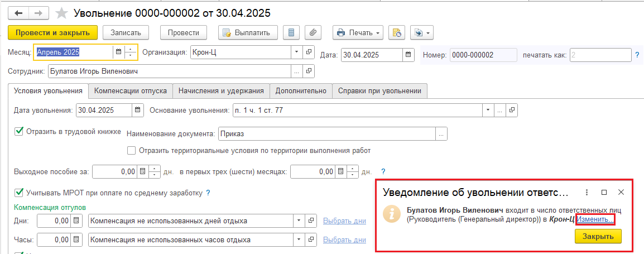Open the help question mark beside the severance fields
This screenshot has height=254, width=644.
[x=383, y=171]
